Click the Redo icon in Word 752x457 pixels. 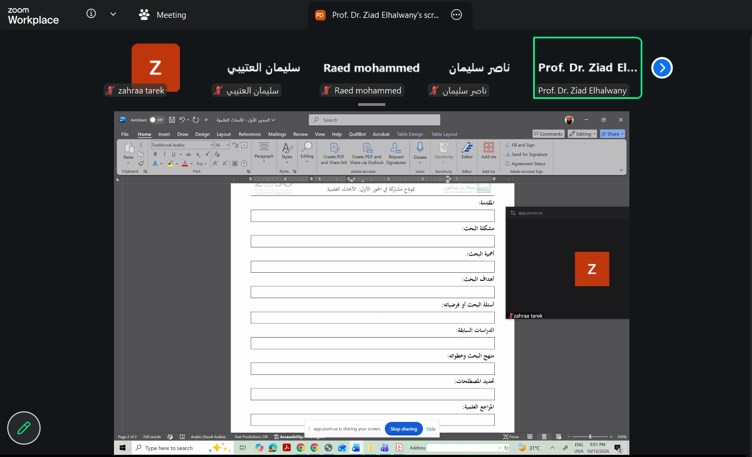pyautogui.click(x=196, y=120)
